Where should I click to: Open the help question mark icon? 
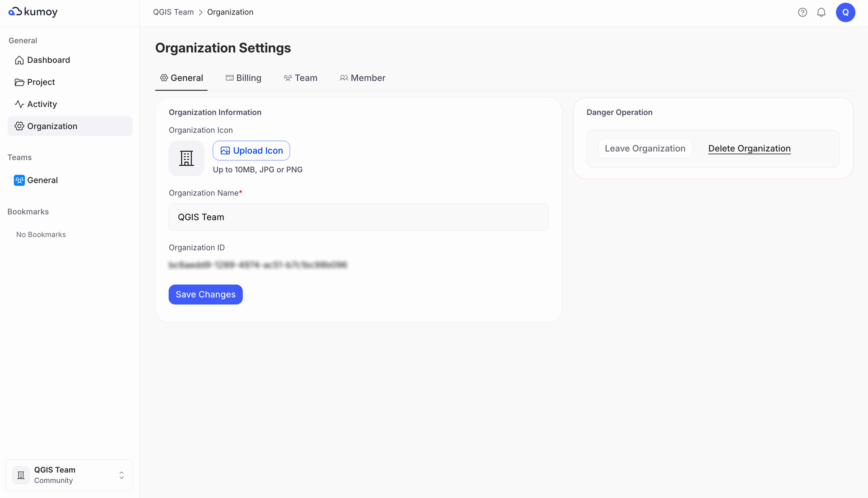[802, 12]
